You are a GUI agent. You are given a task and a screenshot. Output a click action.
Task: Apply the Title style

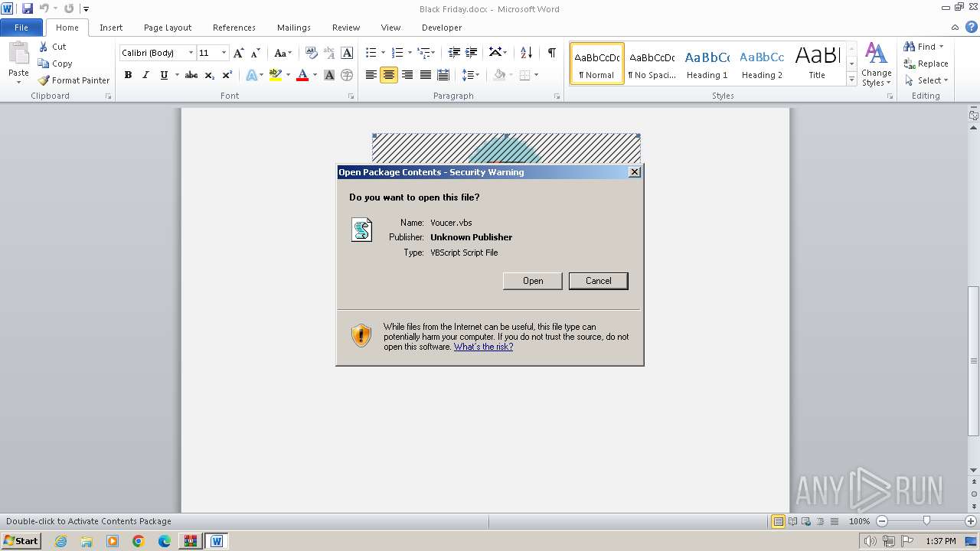pos(817,64)
